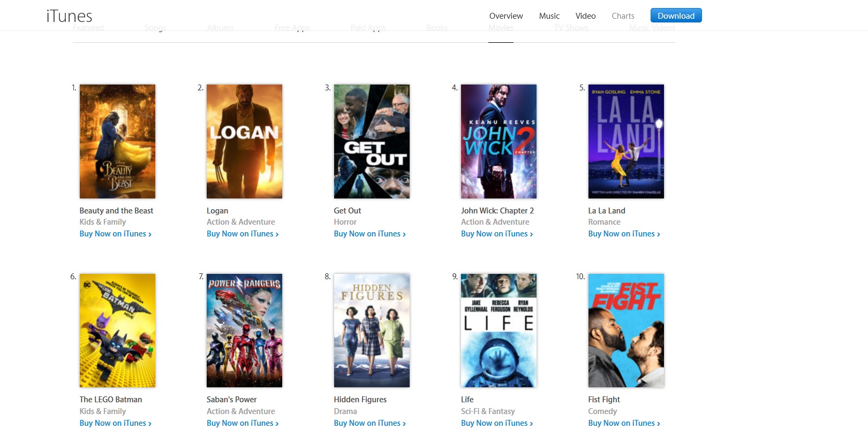Click Buy Now on iTunes under Get Out

point(369,234)
